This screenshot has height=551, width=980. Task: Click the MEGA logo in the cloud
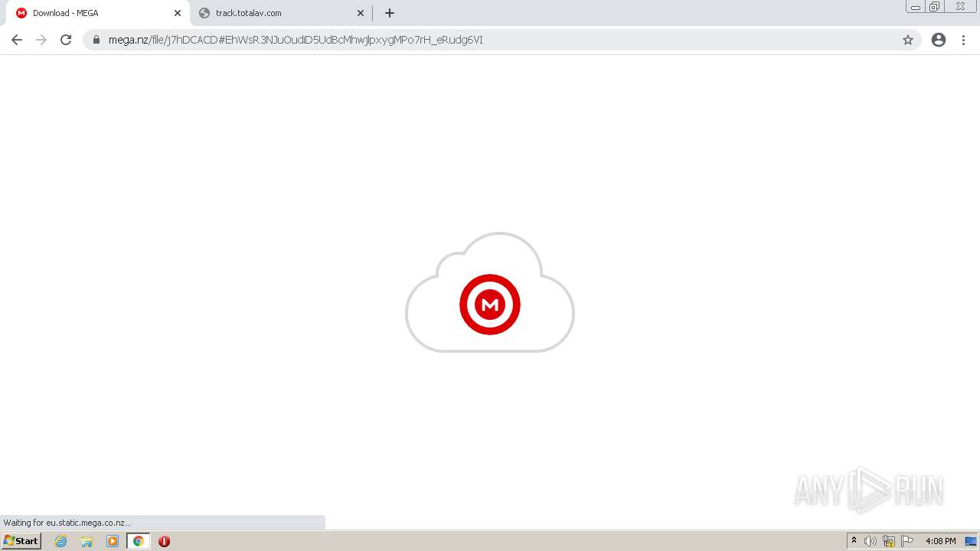pyautogui.click(x=490, y=305)
